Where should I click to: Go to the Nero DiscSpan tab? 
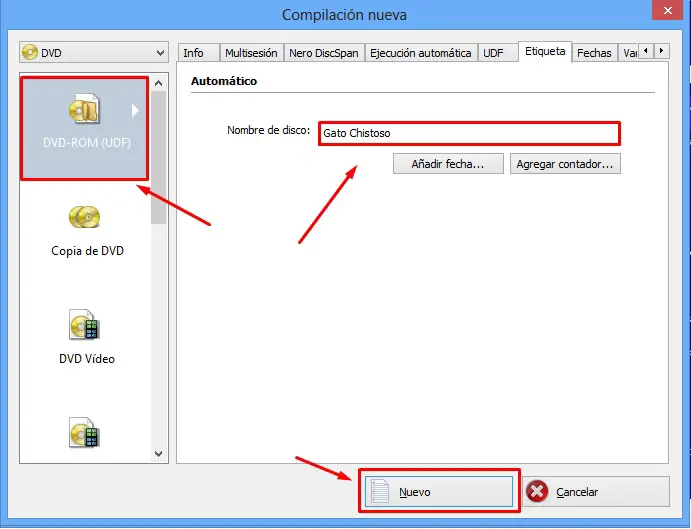pyautogui.click(x=324, y=53)
